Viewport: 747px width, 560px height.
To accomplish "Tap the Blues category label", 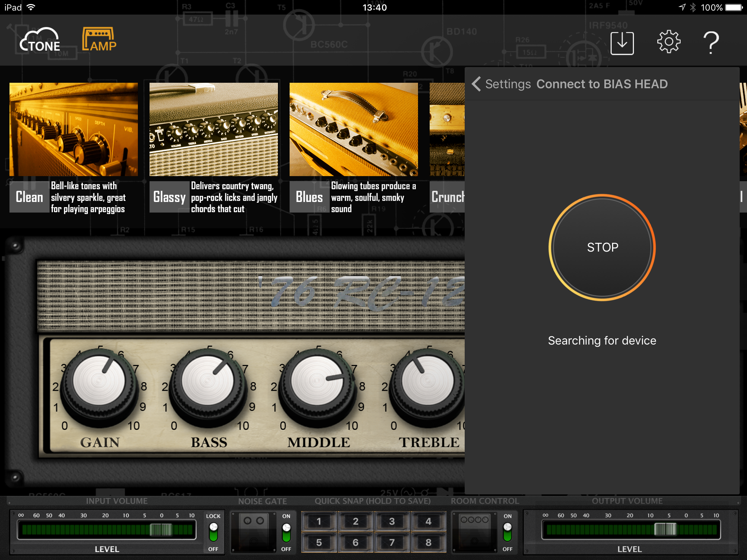I will pyautogui.click(x=309, y=197).
